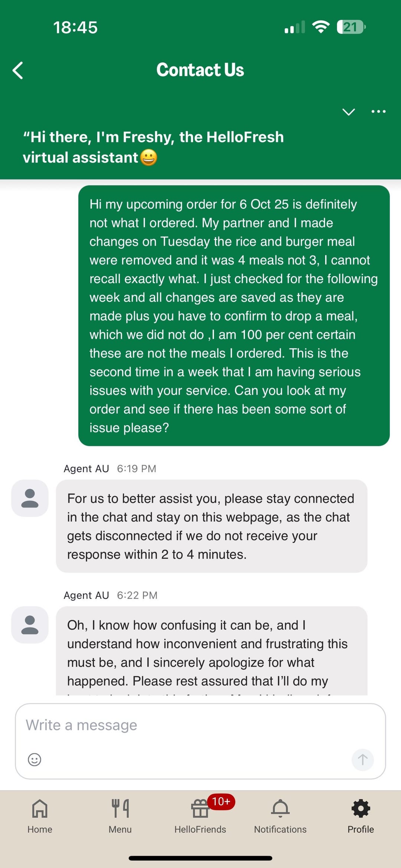Open the Profile gear tab
Screen dimensions: 401x868
coord(361,815)
